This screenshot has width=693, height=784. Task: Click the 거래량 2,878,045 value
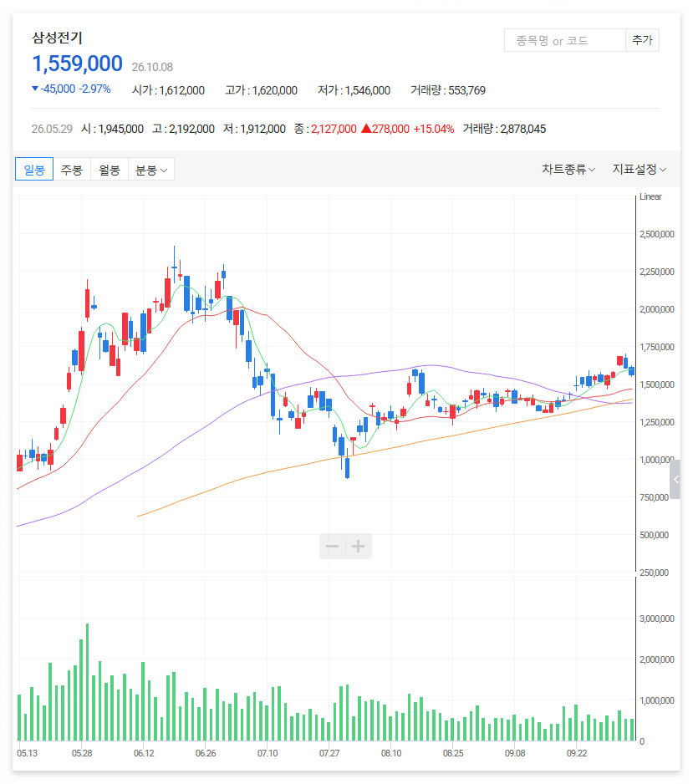504,129
